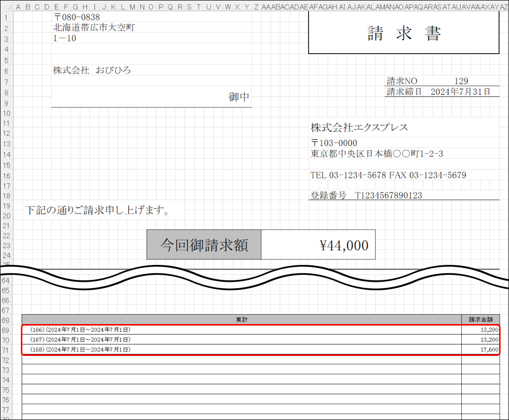Select the customer name 株式会社 おびひろ
The width and height of the screenshot is (509, 420).
(x=92, y=70)
